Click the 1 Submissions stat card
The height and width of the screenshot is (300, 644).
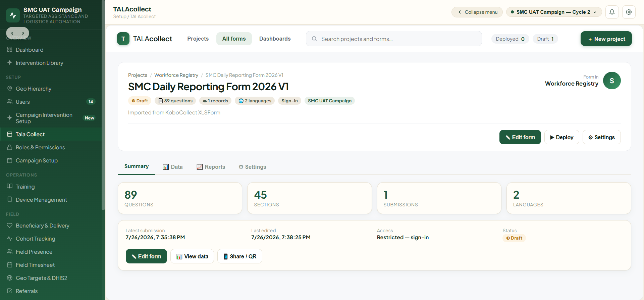click(439, 198)
